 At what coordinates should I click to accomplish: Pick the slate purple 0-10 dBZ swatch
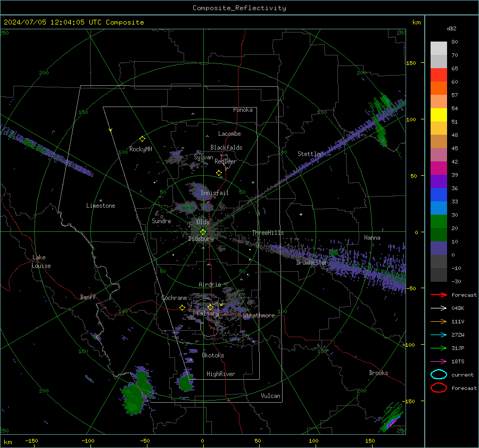click(439, 248)
